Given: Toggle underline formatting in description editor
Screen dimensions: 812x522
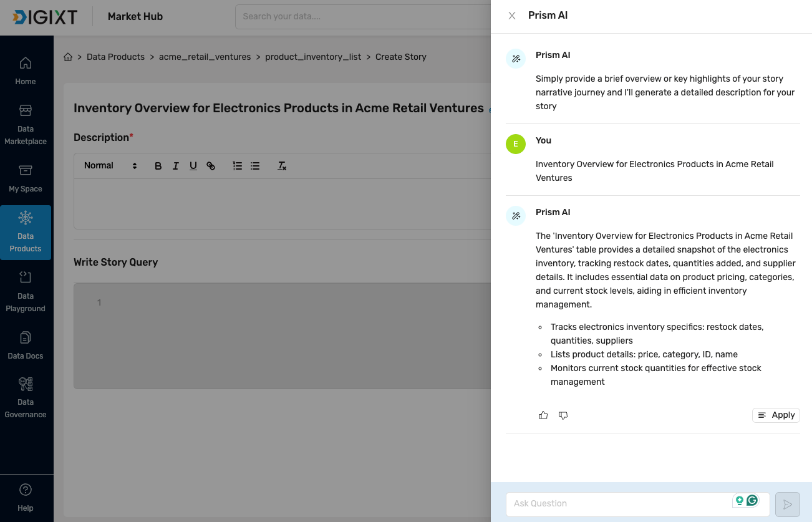Looking at the screenshot, I should pos(193,166).
